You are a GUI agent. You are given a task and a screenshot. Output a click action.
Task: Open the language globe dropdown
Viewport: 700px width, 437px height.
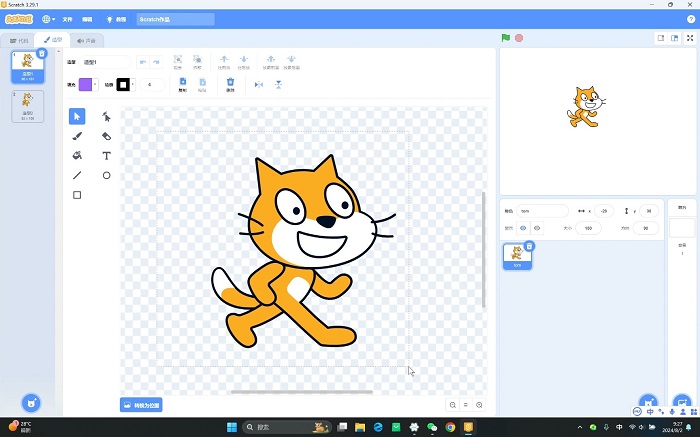48,19
